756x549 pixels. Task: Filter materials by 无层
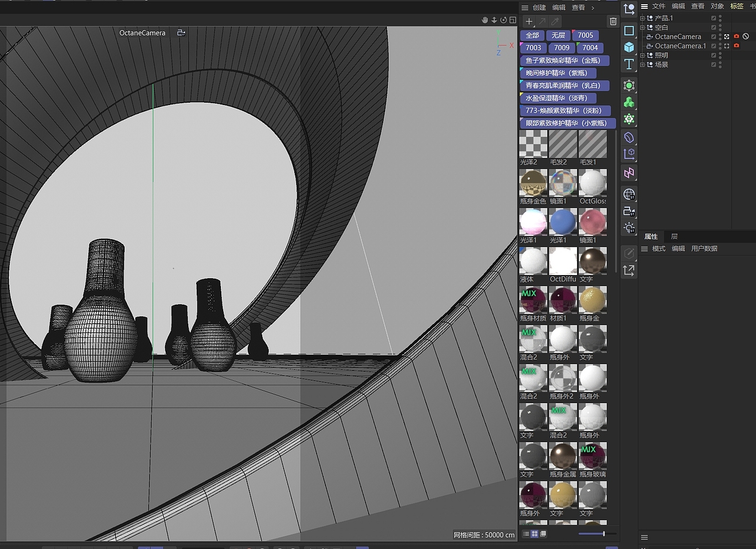coord(558,35)
